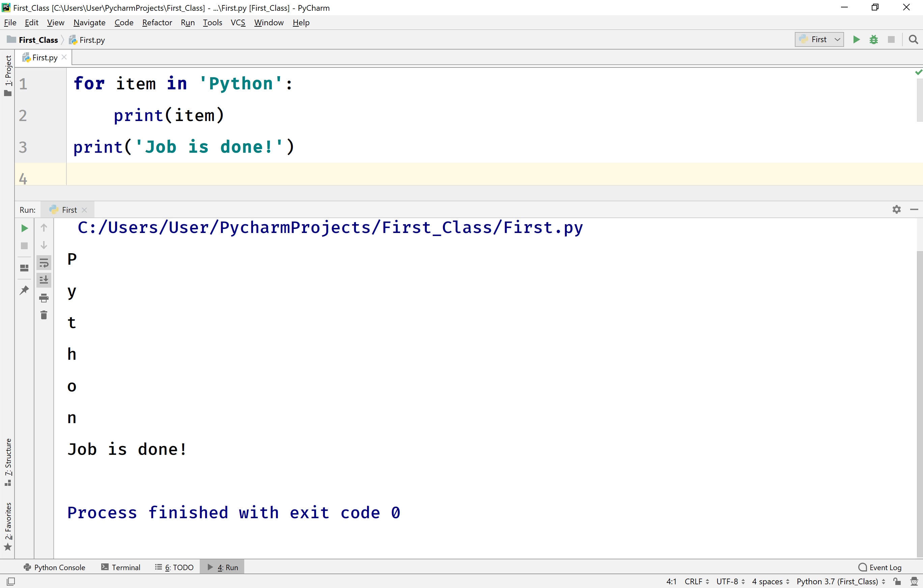This screenshot has width=923, height=588.
Task: Toggle tool window bars in the bottom-left corner
Action: [11, 581]
